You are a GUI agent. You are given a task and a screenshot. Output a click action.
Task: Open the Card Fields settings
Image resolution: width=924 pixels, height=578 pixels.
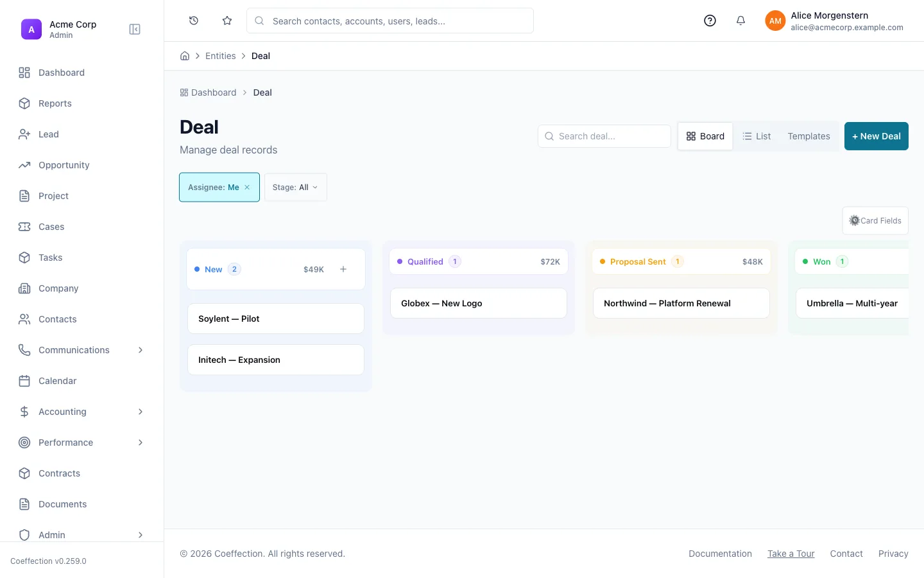point(875,220)
